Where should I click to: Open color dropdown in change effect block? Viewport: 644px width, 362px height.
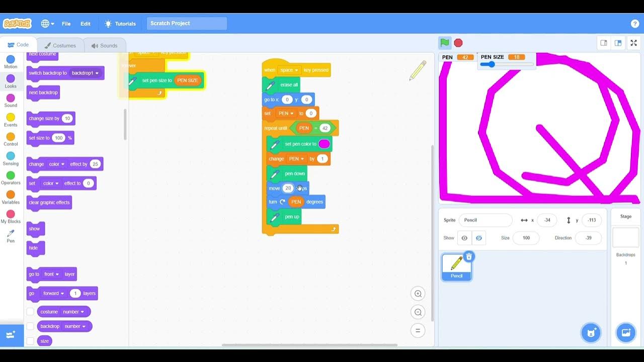pos(55,164)
